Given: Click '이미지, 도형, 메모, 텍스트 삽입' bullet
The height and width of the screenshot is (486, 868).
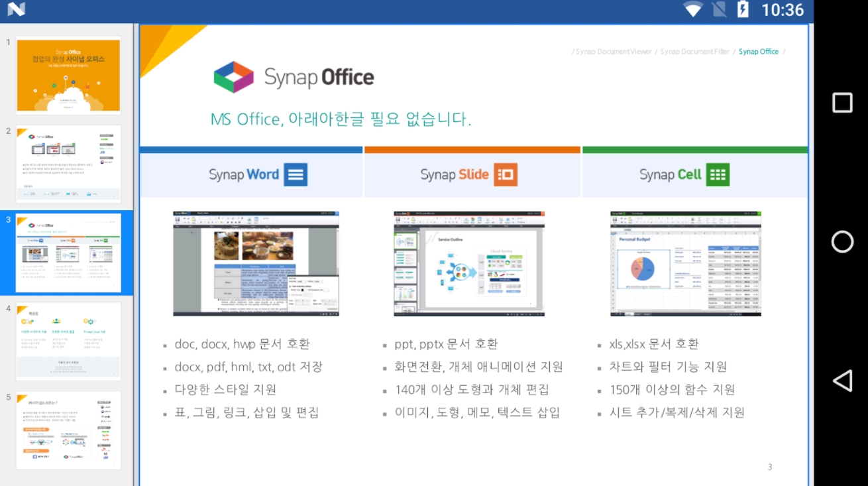Looking at the screenshot, I should pyautogui.click(x=478, y=412).
